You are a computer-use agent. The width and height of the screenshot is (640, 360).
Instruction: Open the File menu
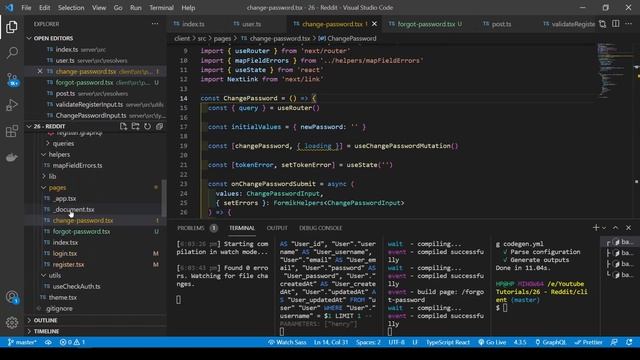26,8
